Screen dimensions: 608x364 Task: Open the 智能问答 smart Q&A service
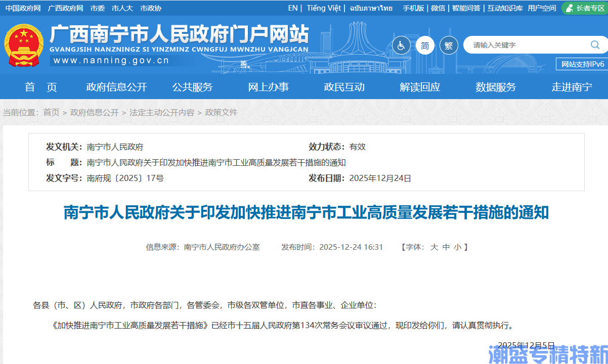pos(466,8)
